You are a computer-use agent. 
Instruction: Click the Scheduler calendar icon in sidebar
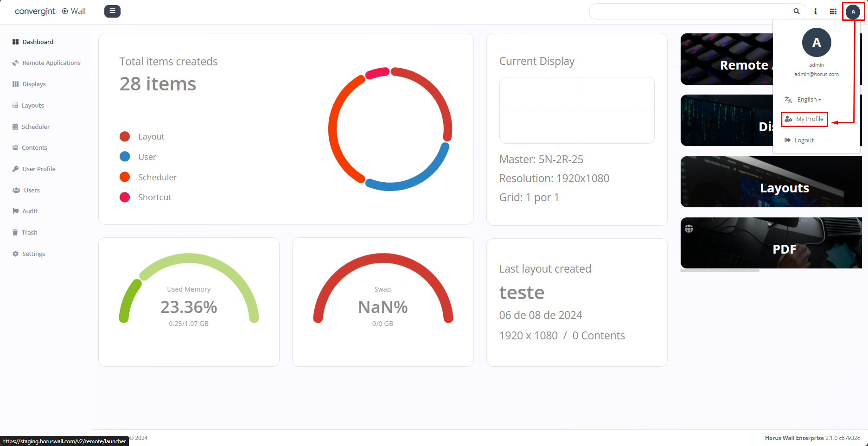(x=15, y=127)
